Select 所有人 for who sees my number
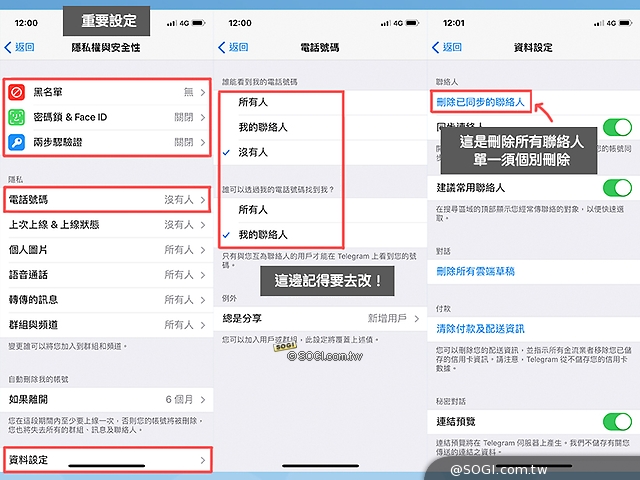The image size is (640, 480). click(320, 102)
